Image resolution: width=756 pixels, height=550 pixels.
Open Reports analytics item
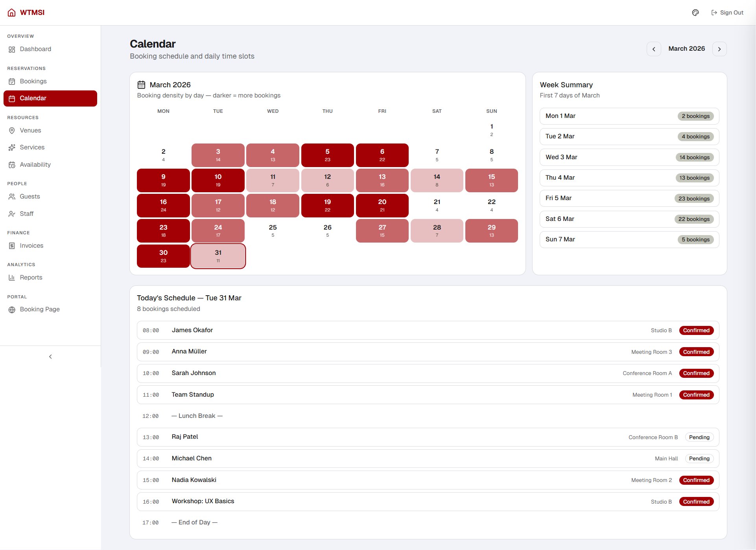click(x=50, y=278)
